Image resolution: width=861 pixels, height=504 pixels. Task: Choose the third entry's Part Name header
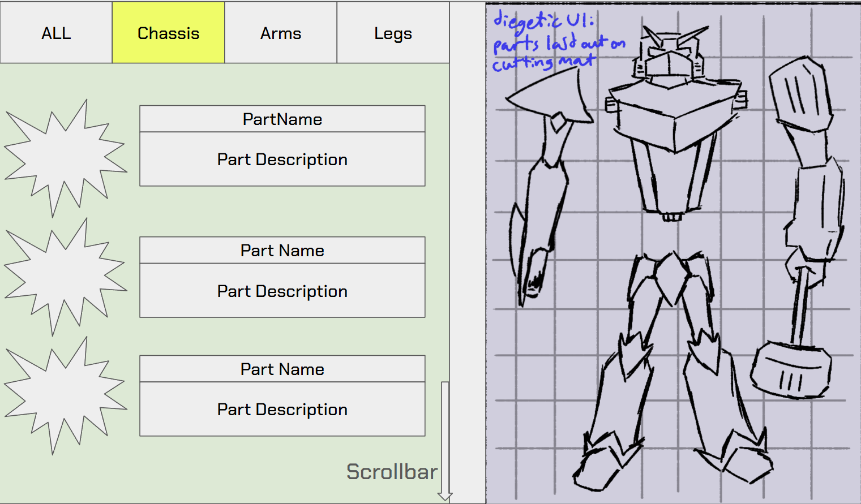282,369
